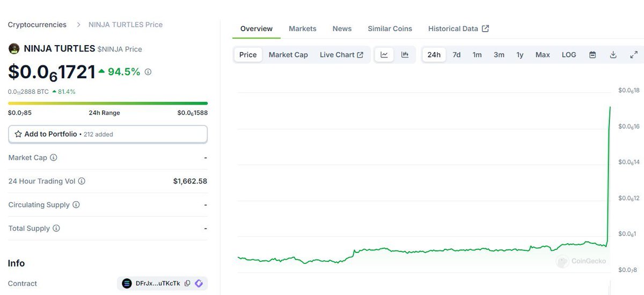Select the line chart icon
The width and height of the screenshot is (644, 295).
pos(384,55)
